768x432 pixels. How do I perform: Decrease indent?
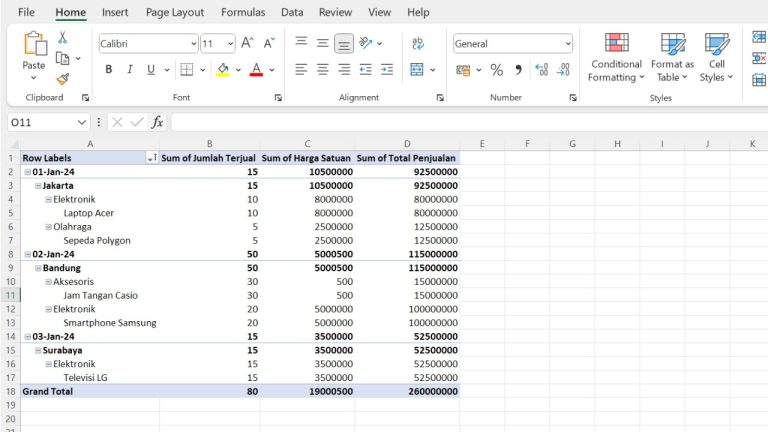coord(365,70)
